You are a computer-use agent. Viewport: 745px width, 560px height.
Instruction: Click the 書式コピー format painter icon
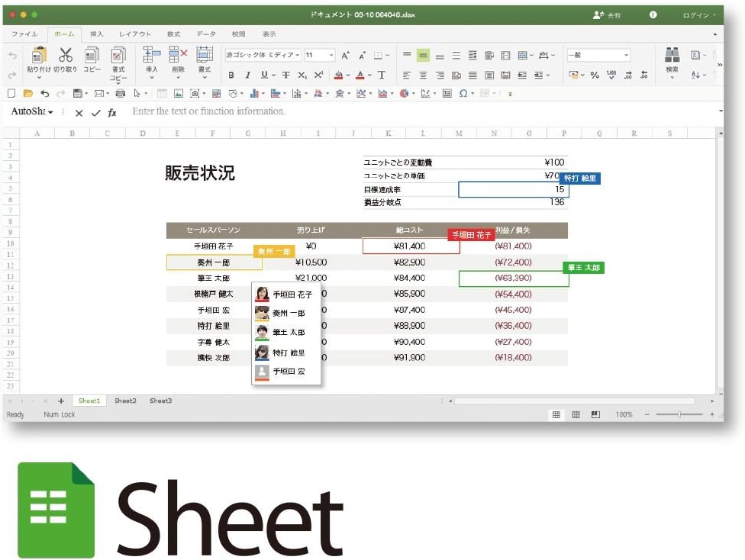pyautogui.click(x=118, y=55)
